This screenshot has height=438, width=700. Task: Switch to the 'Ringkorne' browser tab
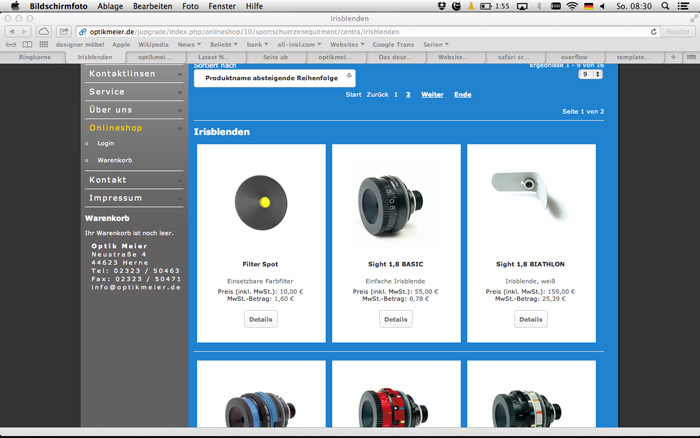(x=37, y=58)
